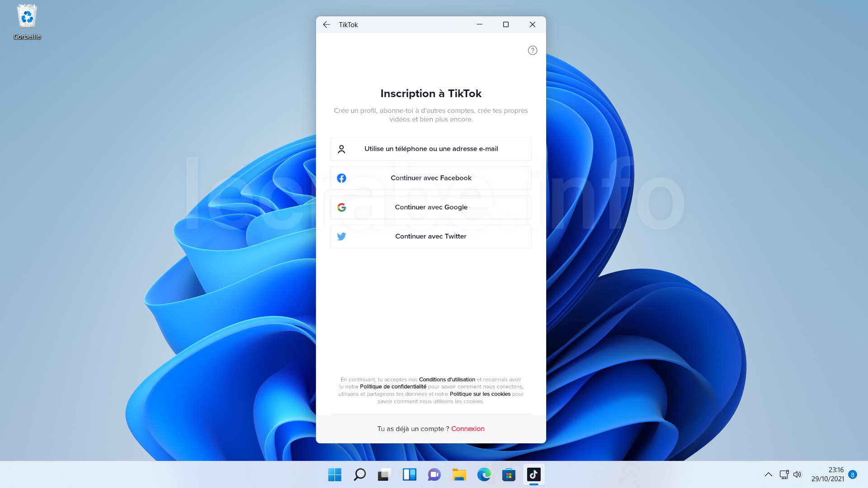Click the network status tray icon
Viewport: 868px width, 488px height.
click(x=784, y=474)
